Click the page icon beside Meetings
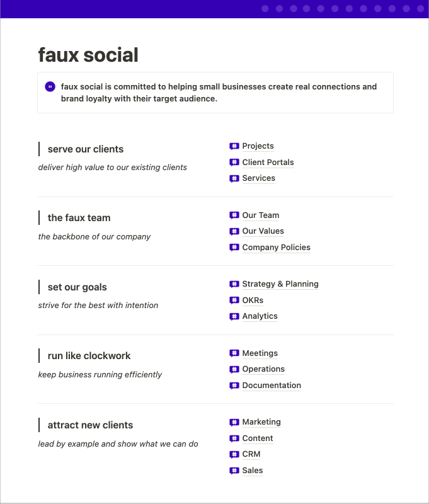429x504 pixels. (x=234, y=353)
